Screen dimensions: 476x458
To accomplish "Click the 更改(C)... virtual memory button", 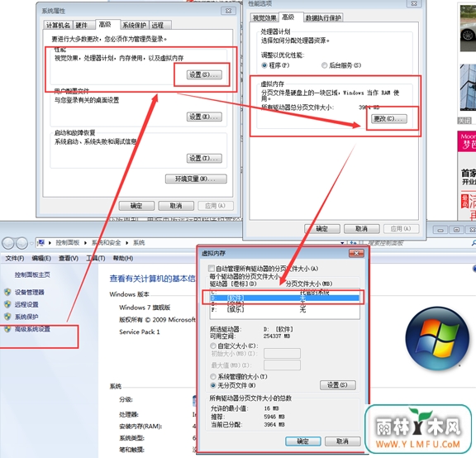I will pyautogui.click(x=389, y=119).
